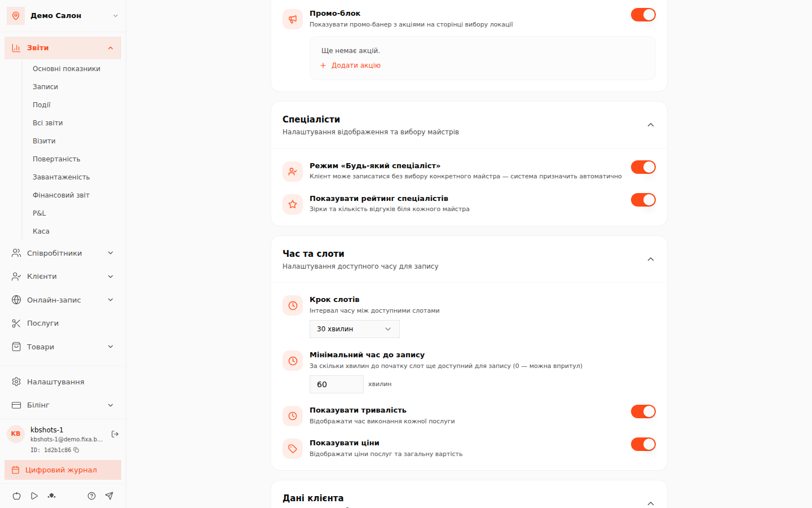This screenshot has height=508, width=812.
Task: Click the apple icon in bottom bar
Action: 17,496
